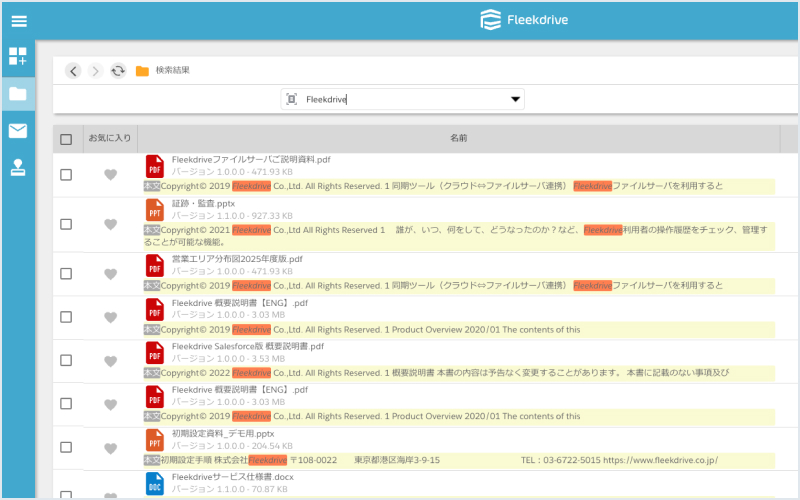Click the 検索結果 breadcrumb label
This screenshot has height=500, width=800.
click(172, 70)
